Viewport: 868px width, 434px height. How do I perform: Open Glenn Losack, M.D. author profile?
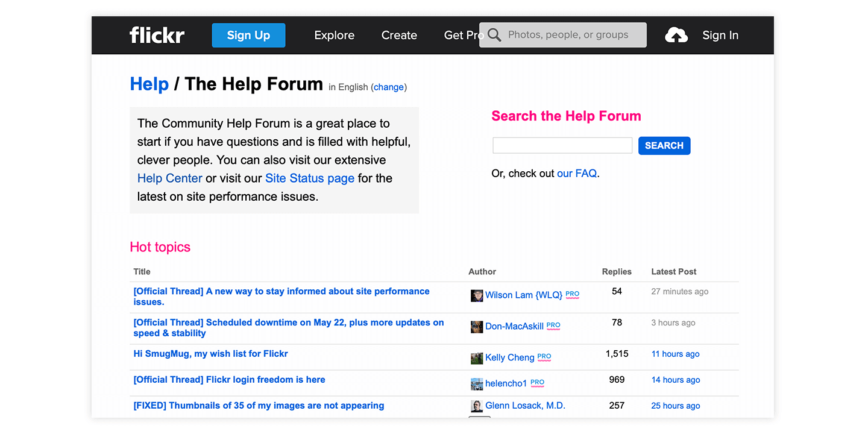coord(525,406)
